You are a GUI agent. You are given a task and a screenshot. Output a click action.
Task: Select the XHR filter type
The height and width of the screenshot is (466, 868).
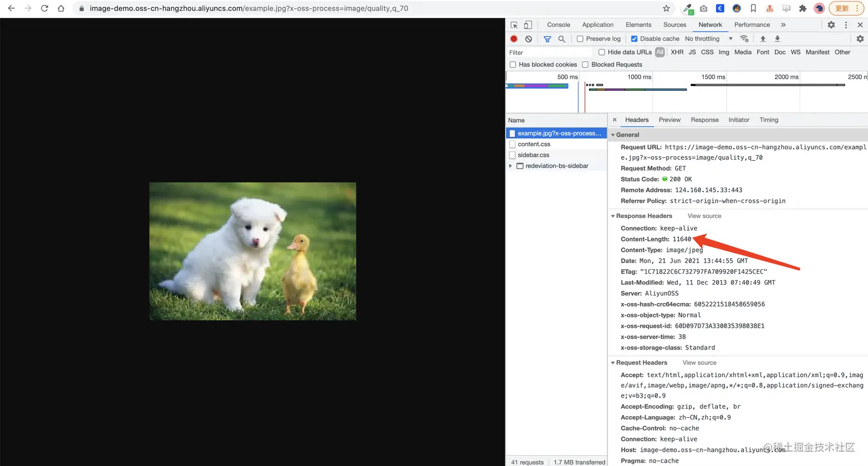(677, 52)
